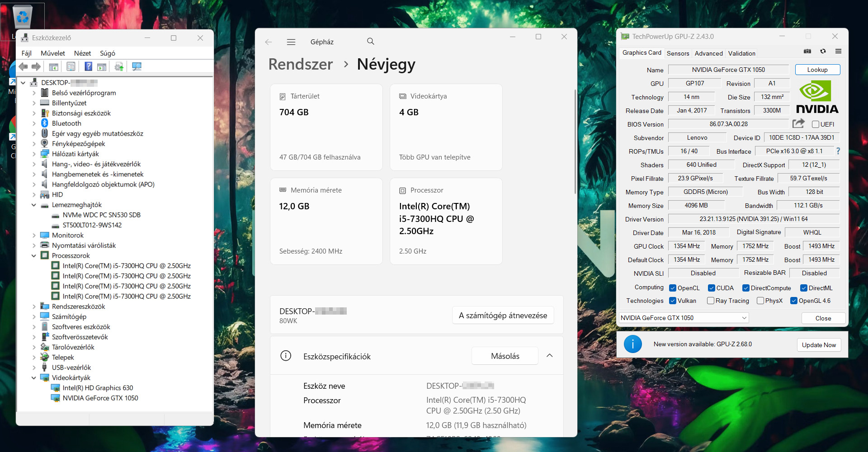Screen dimensions: 868x452
Task: Click the back arrow in Settings window
Action: click(269, 42)
